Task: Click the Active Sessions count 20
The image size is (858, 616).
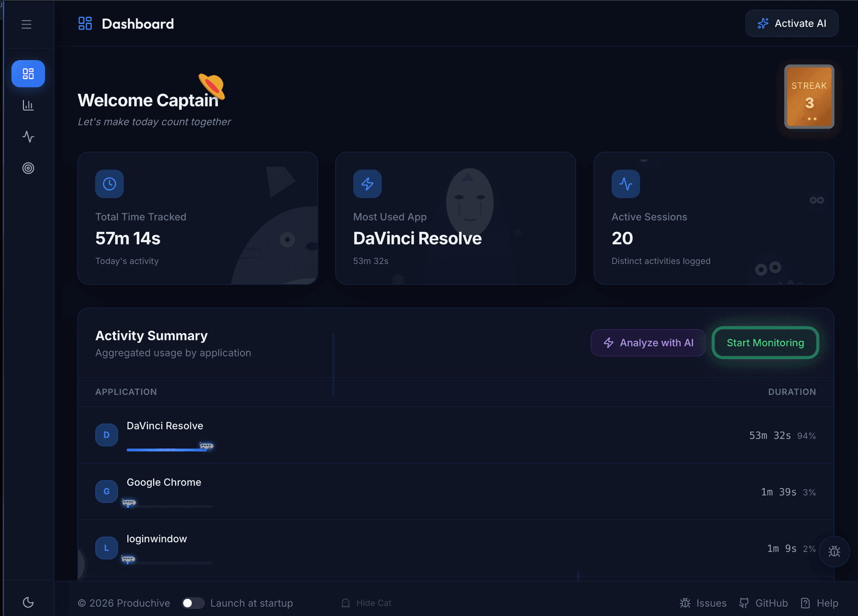Action: (x=622, y=238)
